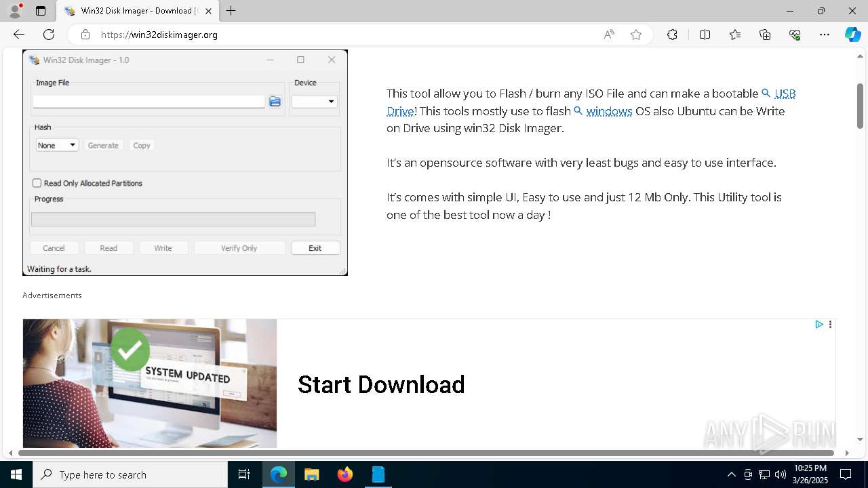This screenshot has width=868, height=488.
Task: Refresh the page
Action: (x=49, y=35)
